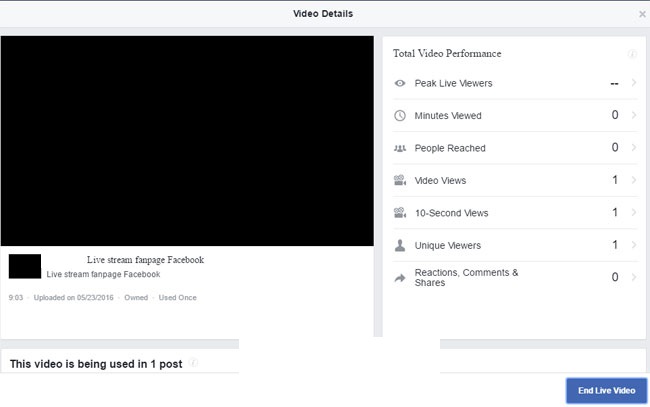Image resolution: width=650 pixels, height=407 pixels.
Task: Click the Peak Live Viewers '--' value
Action: (x=614, y=84)
